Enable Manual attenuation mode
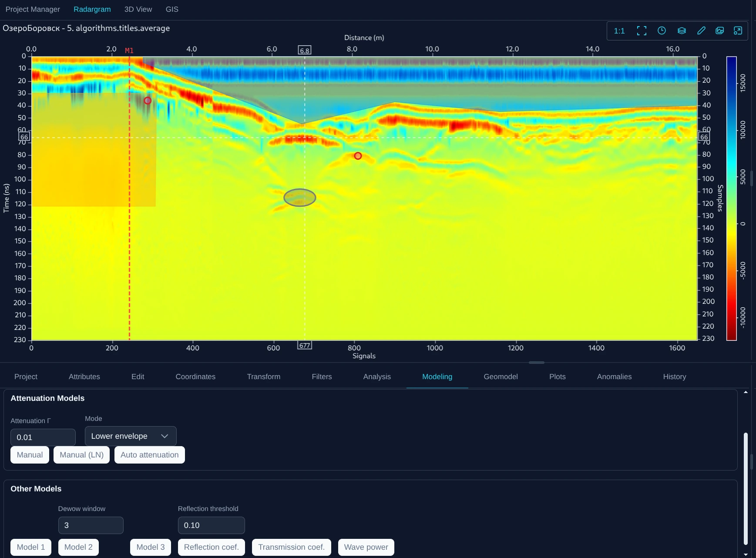Viewport: 756px width, 558px height. point(29,454)
